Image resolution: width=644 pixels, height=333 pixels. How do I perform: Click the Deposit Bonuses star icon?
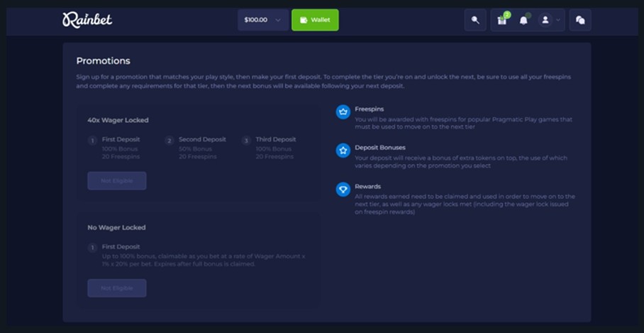point(343,151)
